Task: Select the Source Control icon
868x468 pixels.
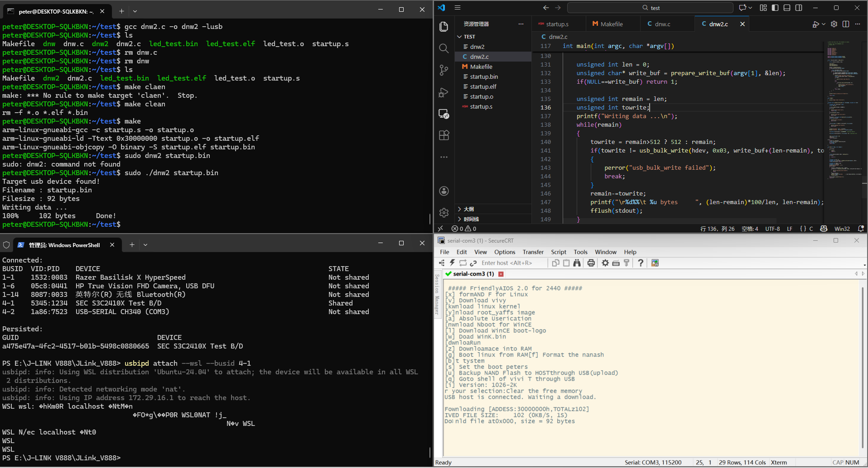Action: pyautogui.click(x=444, y=70)
